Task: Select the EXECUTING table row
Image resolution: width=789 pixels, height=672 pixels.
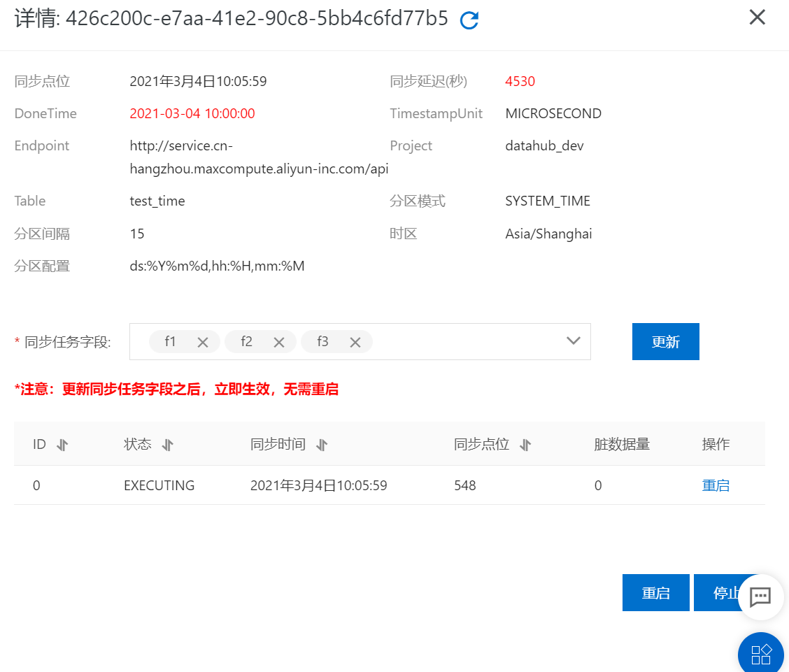Action: [x=350, y=485]
